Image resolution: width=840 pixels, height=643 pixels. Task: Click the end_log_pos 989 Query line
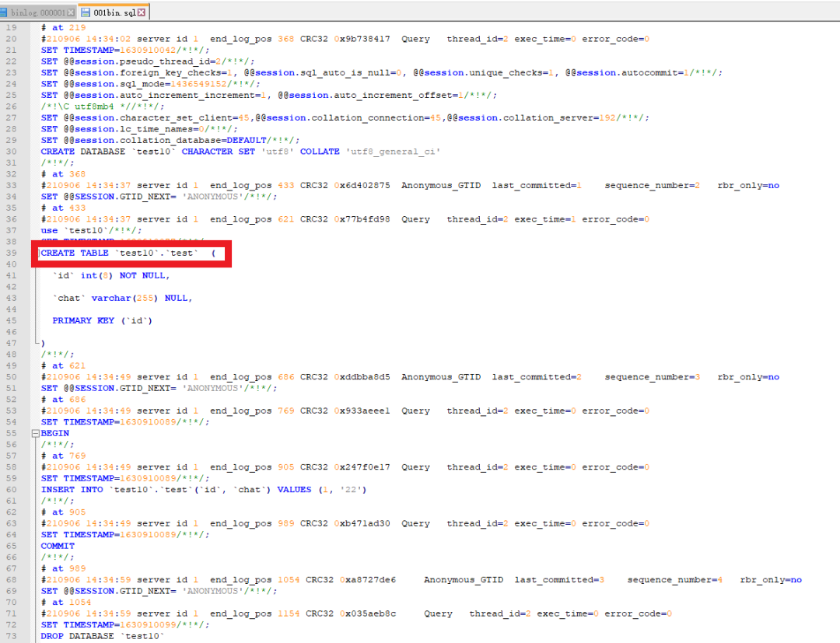[x=345, y=523]
